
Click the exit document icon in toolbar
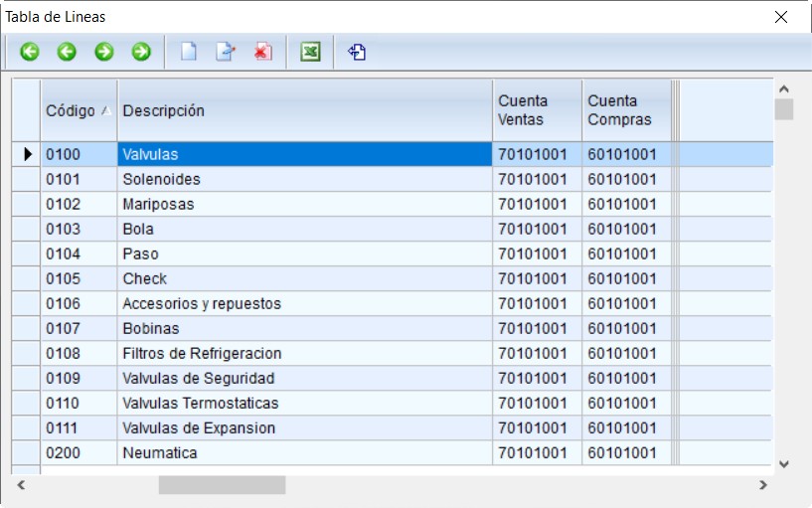pyautogui.click(x=357, y=52)
